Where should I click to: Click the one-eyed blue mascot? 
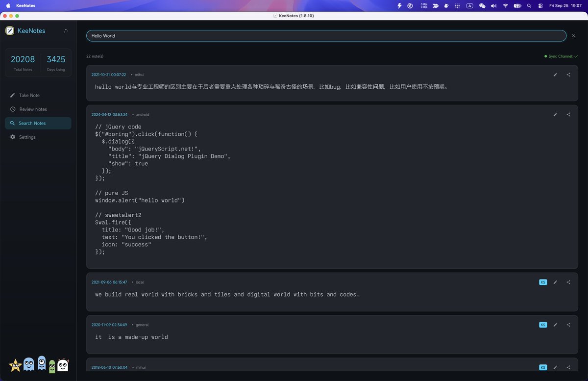click(42, 363)
